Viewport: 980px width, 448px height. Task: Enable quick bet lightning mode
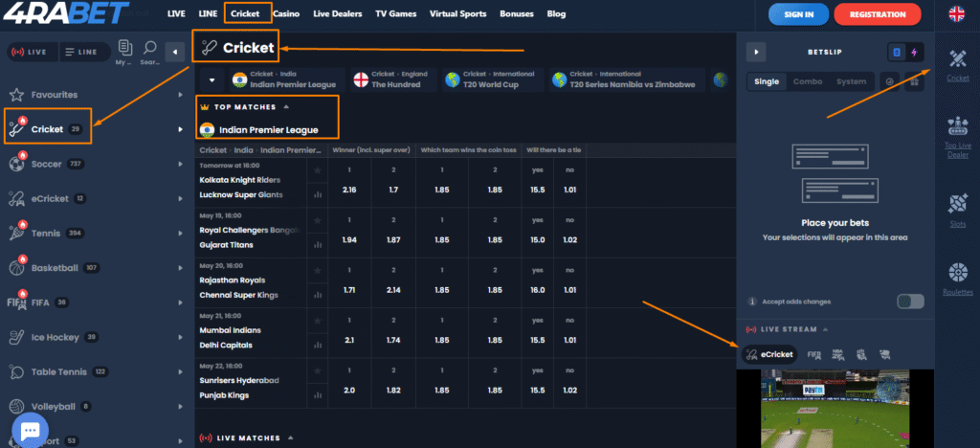(914, 53)
